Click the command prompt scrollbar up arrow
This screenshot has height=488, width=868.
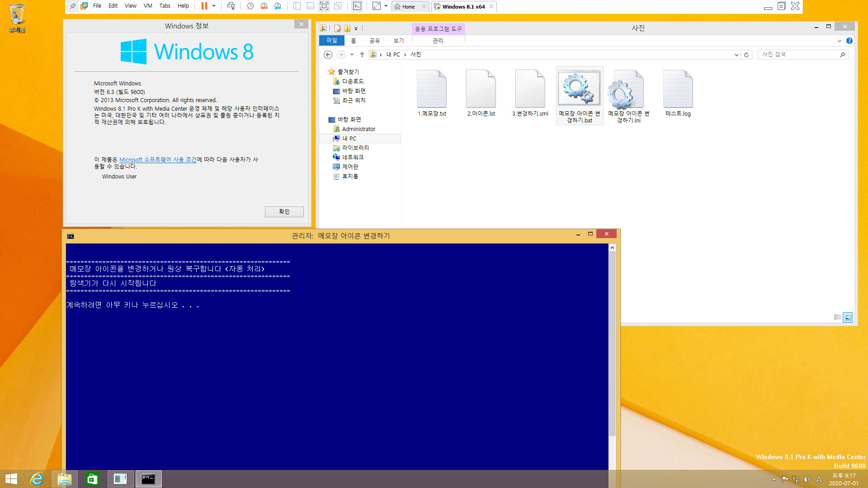pyautogui.click(x=612, y=247)
